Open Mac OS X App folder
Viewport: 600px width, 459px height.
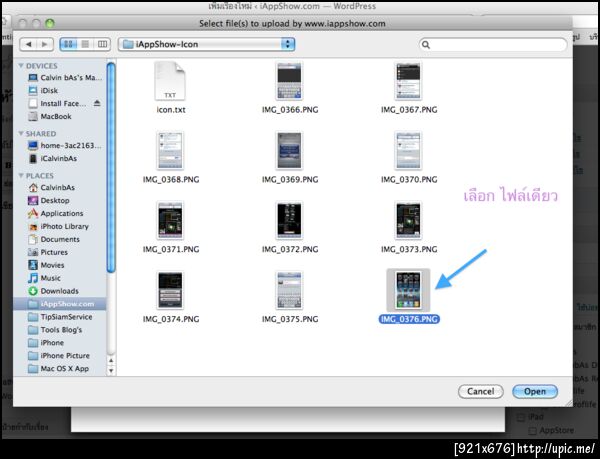(x=59, y=369)
